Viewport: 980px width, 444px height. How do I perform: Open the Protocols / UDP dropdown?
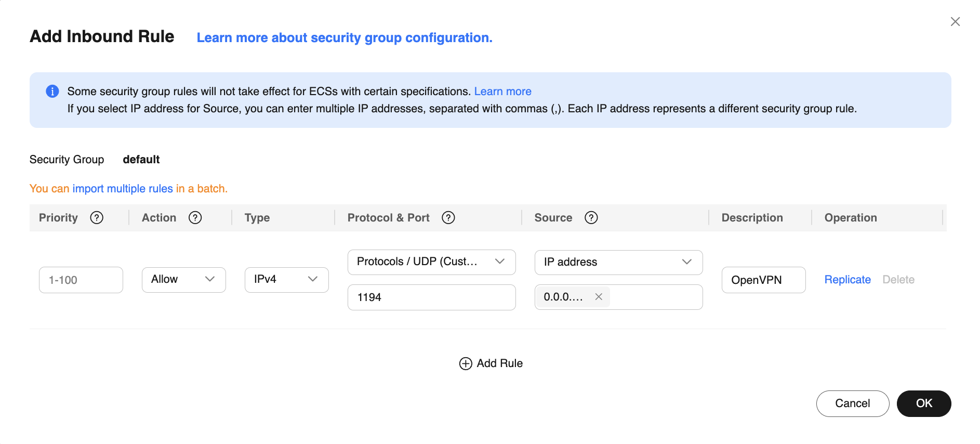click(x=432, y=262)
